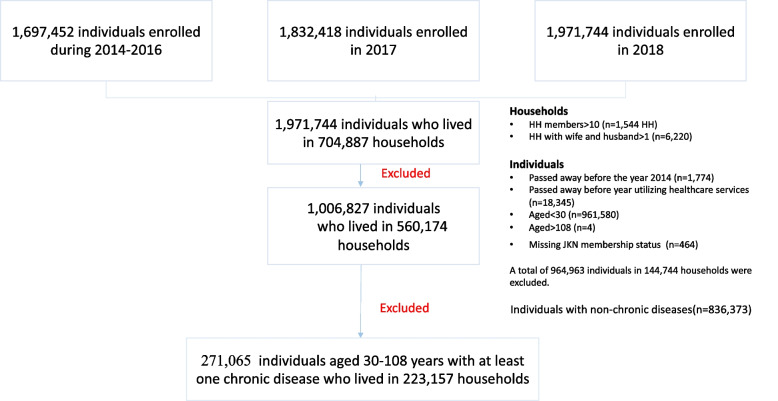Click the red Excluded label above the 1,006,827 box
Screen dimensions: 778x401
[x=406, y=172]
